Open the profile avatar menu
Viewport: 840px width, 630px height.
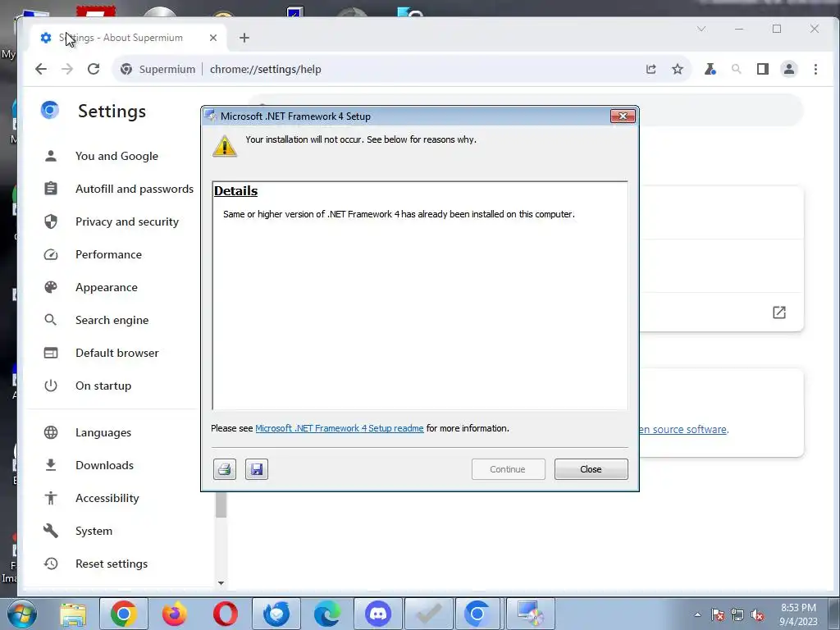pyautogui.click(x=789, y=69)
